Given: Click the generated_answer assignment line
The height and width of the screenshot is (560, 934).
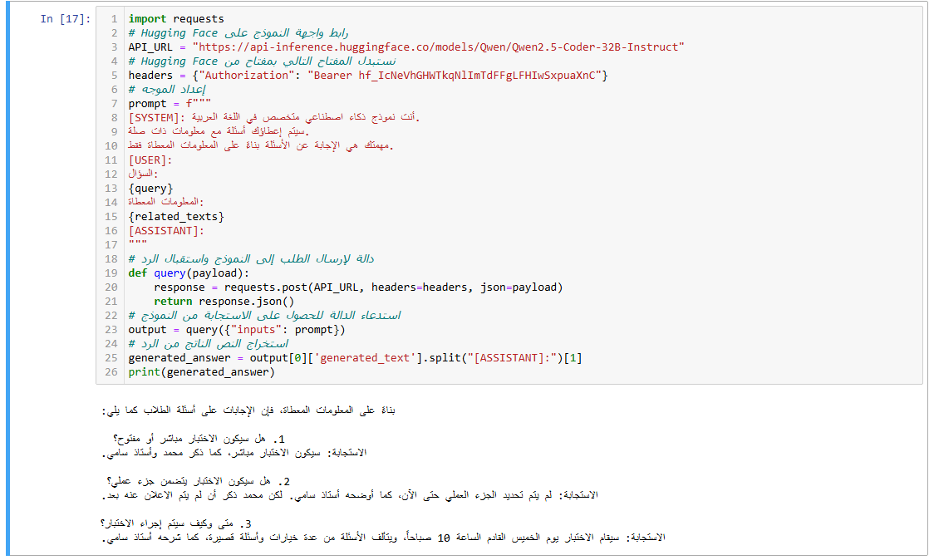Looking at the screenshot, I should [355, 358].
